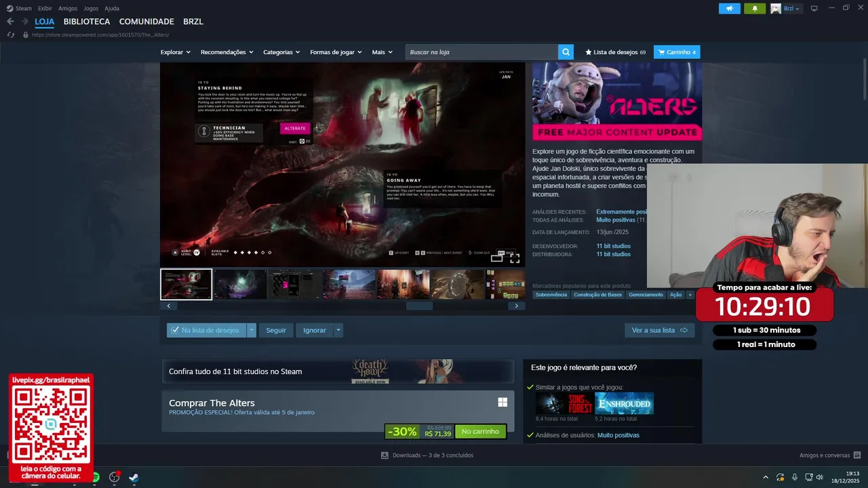Expand more popular tags plus button
868x488 pixels.
tap(690, 295)
